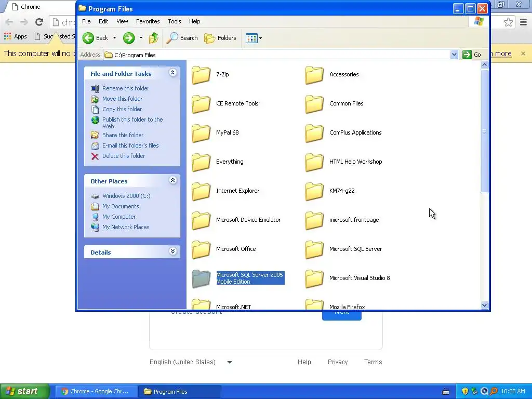The height and width of the screenshot is (399, 532).
Task: Click Rename this folder link
Action: click(x=126, y=88)
